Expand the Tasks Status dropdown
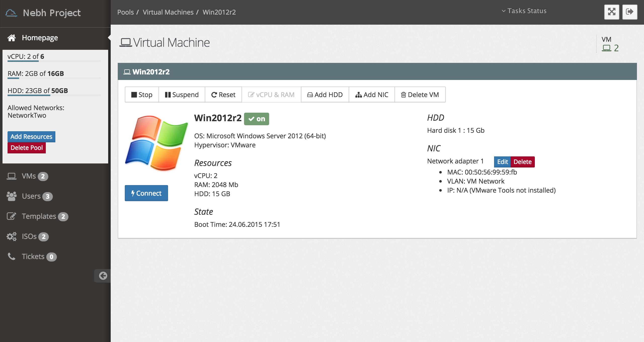Screen dimensions: 644x342 point(524,11)
